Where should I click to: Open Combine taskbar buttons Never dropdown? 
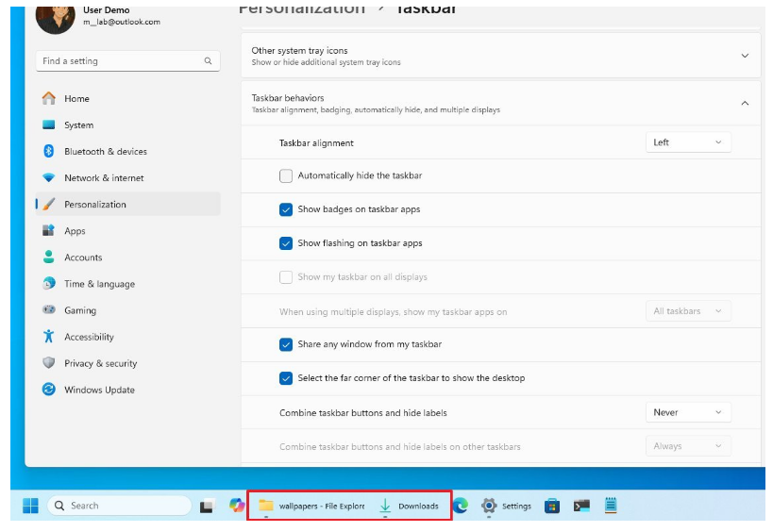688,412
